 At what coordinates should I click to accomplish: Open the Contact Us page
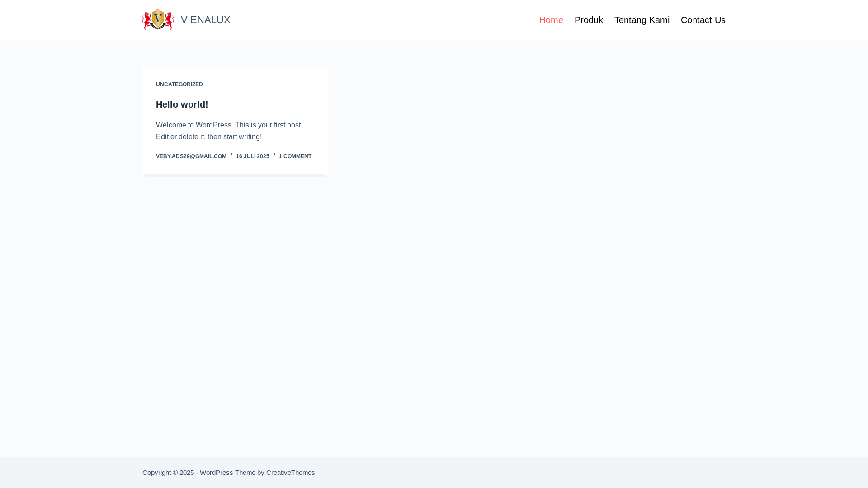click(x=703, y=20)
